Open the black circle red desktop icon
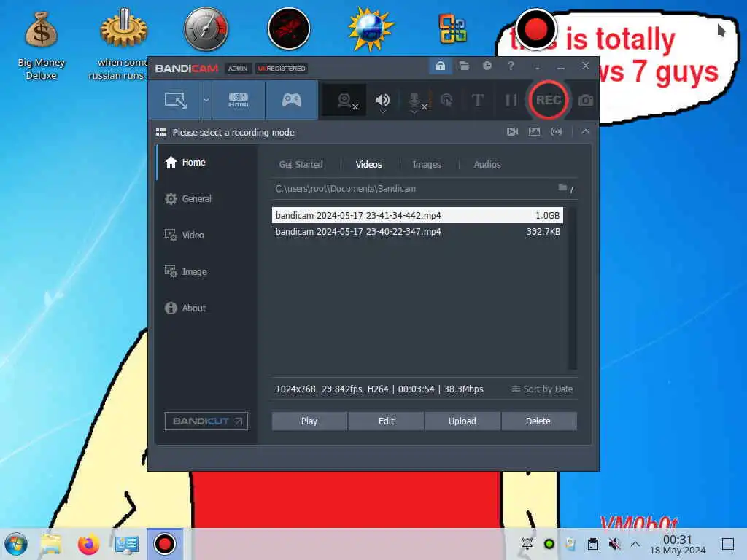Screen dimensions: 747x560 289,28
